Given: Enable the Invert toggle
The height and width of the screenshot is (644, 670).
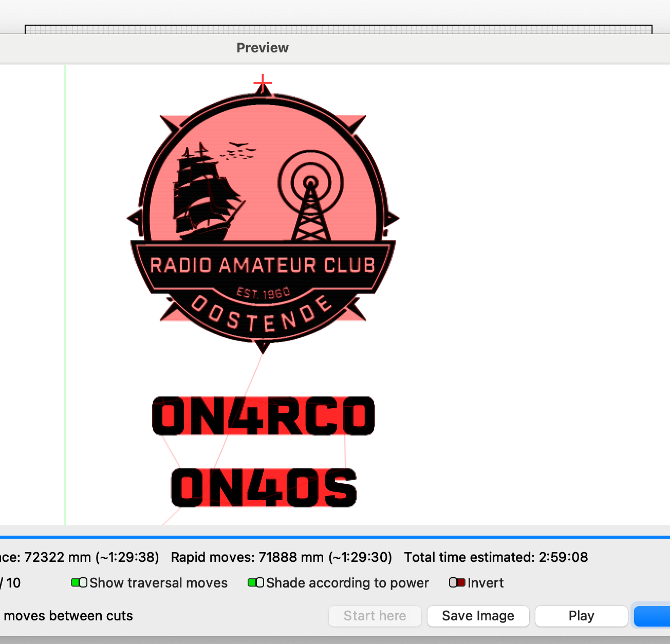Looking at the screenshot, I should pyautogui.click(x=457, y=583).
